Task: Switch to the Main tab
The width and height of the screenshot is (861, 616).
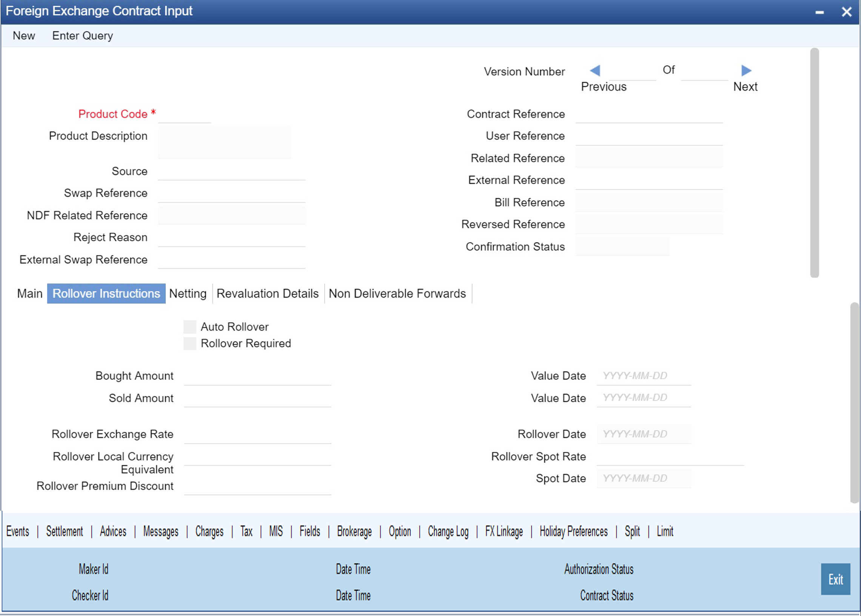Action: click(x=29, y=293)
